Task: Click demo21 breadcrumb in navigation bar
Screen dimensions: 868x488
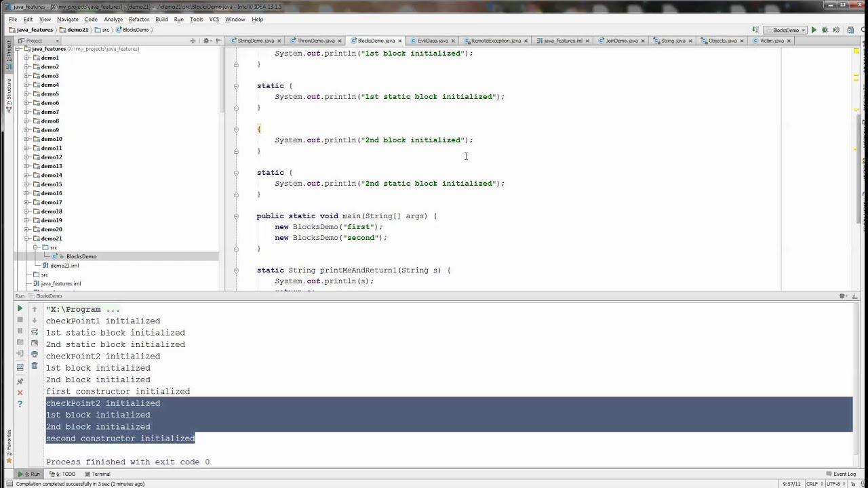Action: 74,30
